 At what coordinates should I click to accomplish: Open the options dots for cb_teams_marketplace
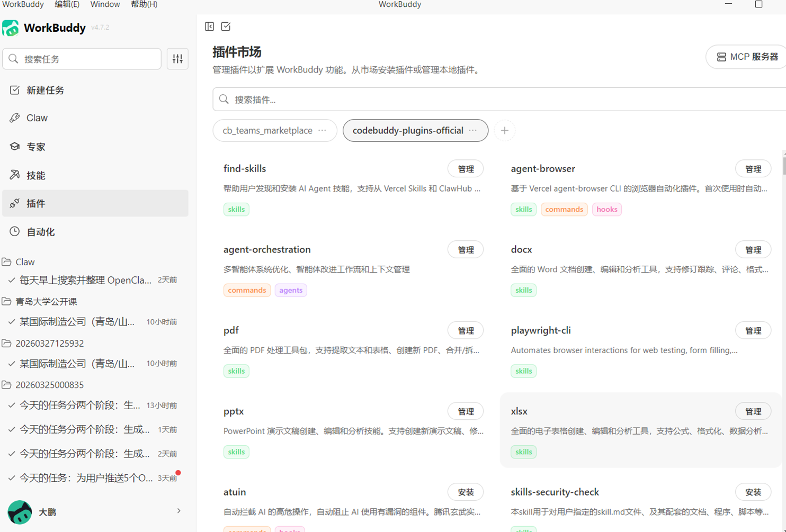322,130
